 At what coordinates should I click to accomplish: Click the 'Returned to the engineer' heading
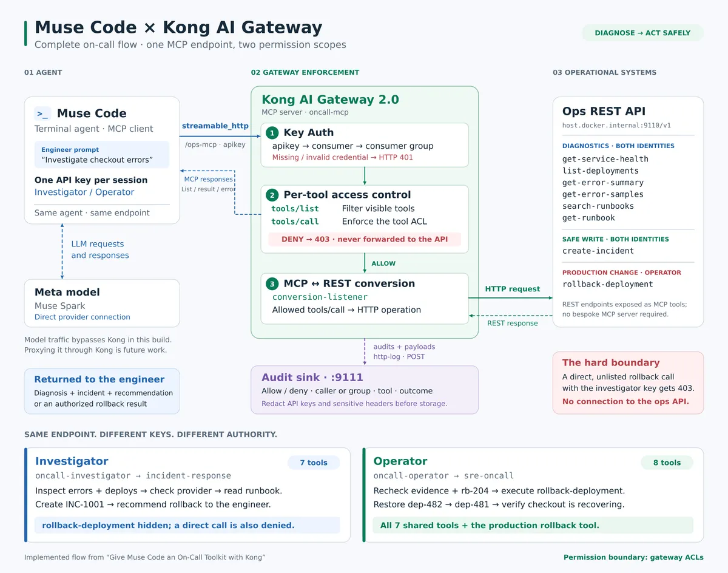click(x=99, y=379)
